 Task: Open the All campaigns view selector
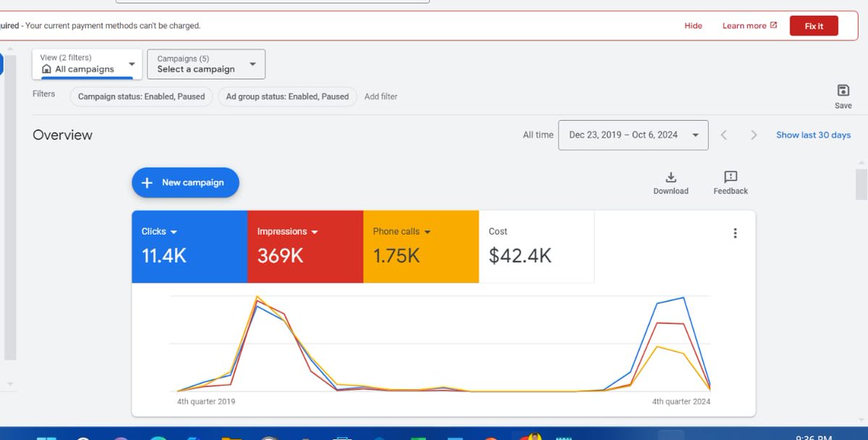pos(87,64)
